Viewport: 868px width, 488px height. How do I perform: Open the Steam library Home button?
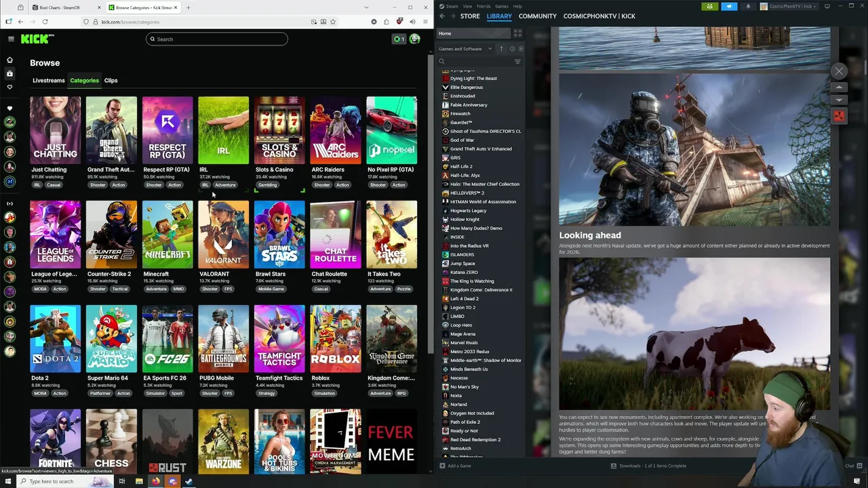pyautogui.click(x=473, y=33)
